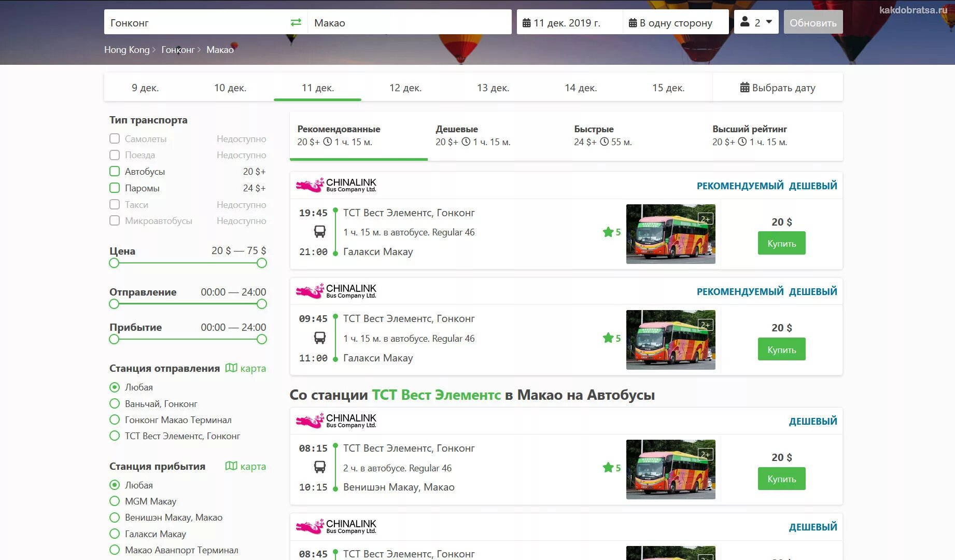The image size is (955, 560).
Task: Switch to the 10 дек. date tab
Action: tap(230, 87)
